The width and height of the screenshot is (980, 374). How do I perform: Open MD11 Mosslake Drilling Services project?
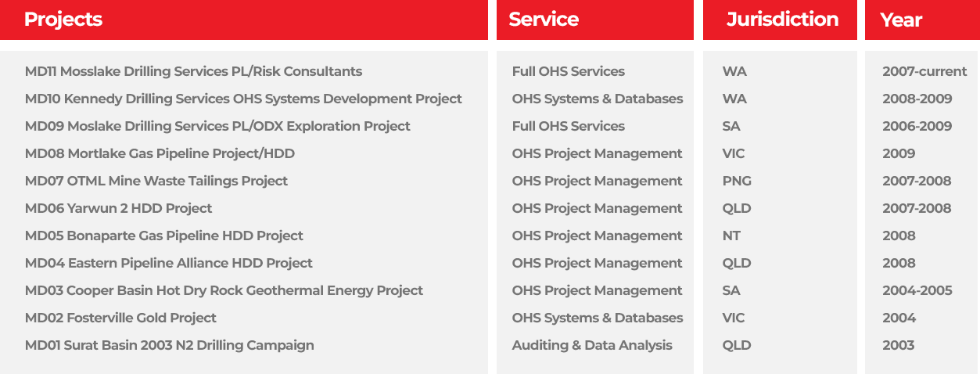click(193, 71)
